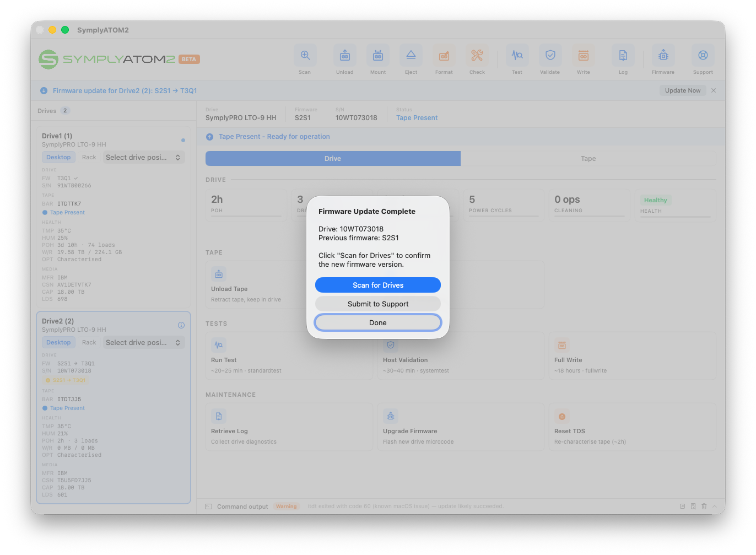The width and height of the screenshot is (756, 555).
Task: Open the Support lifebuoy icon
Action: [x=703, y=56]
